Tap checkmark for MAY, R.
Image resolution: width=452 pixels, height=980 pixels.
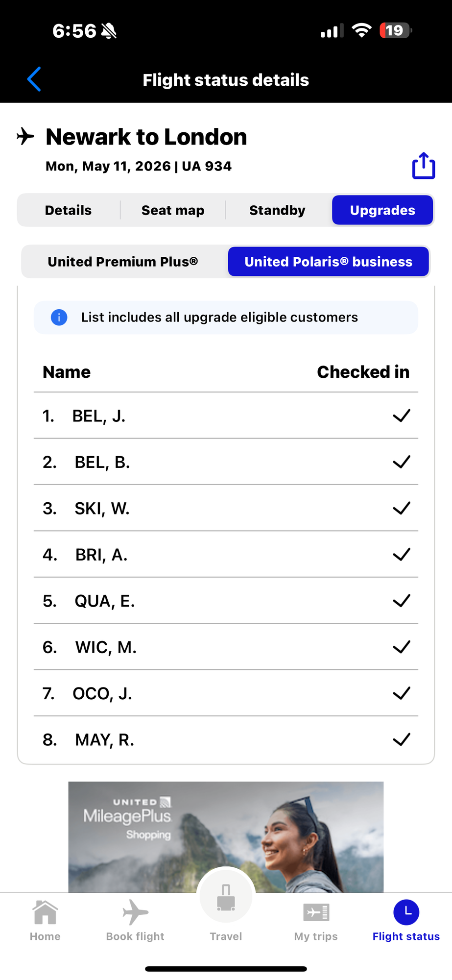[402, 739]
